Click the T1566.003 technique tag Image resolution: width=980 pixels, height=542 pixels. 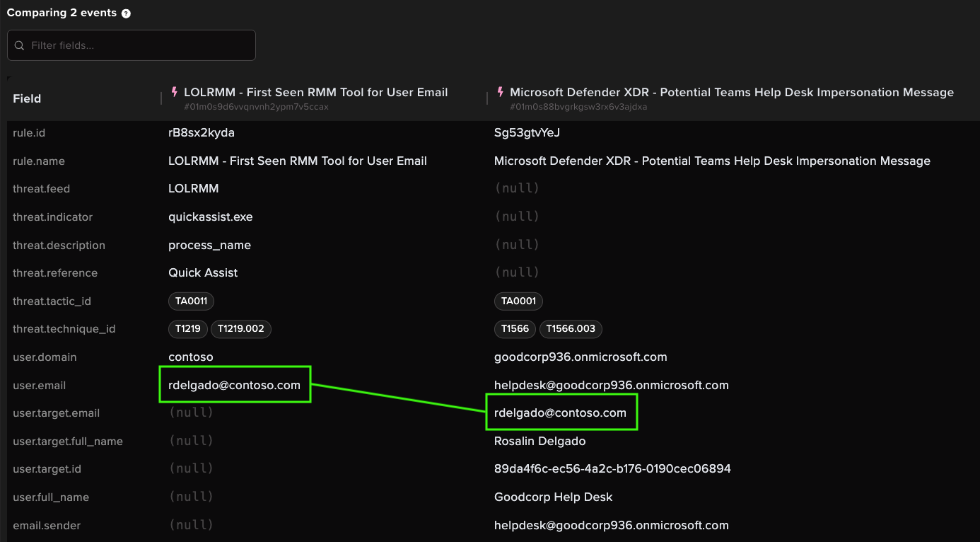coord(571,329)
